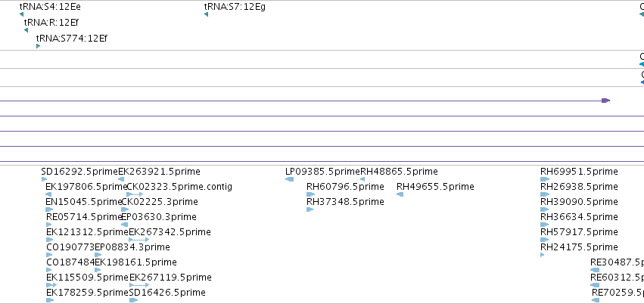Click the RH24175.5prime small arrow glyph
Image resolution: width=644 pixels, height=304 pixels.
pos(543,255)
